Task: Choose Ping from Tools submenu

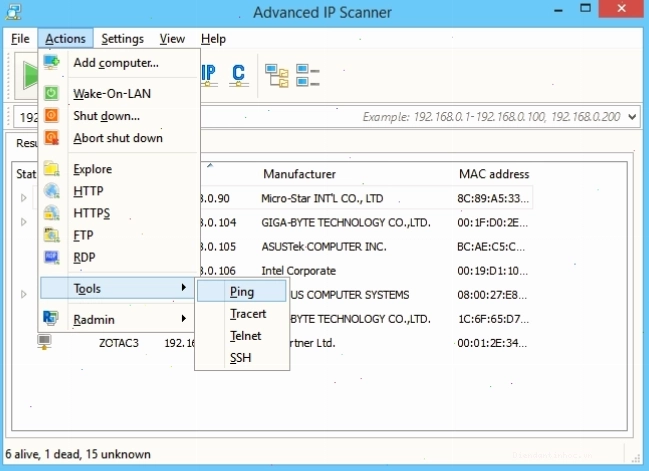Action: click(242, 291)
